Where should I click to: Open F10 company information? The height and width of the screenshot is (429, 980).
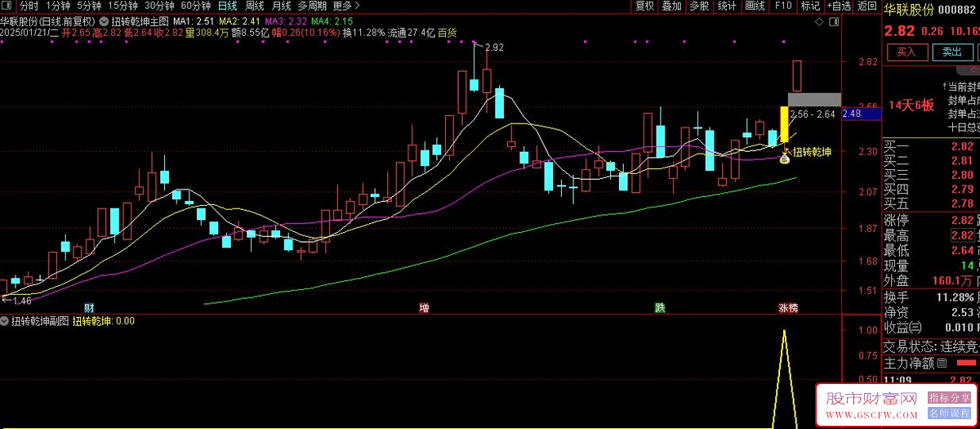tap(783, 6)
